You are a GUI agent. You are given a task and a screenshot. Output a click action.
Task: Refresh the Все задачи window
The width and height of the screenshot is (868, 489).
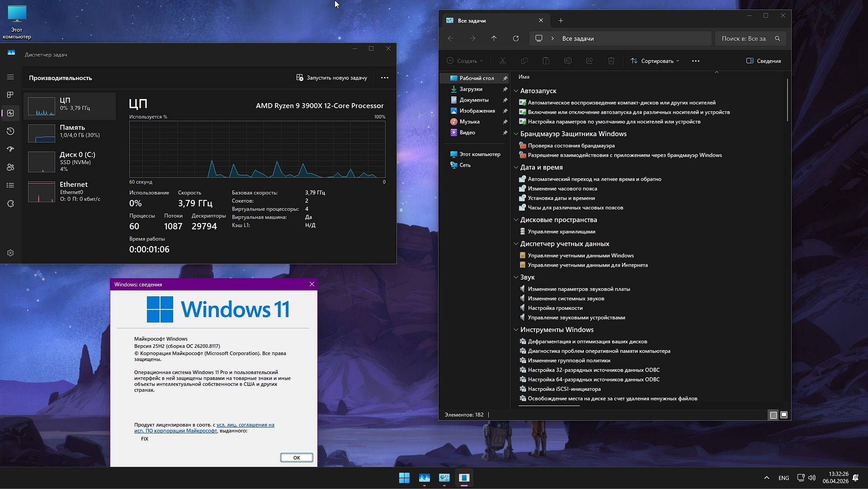click(x=516, y=38)
